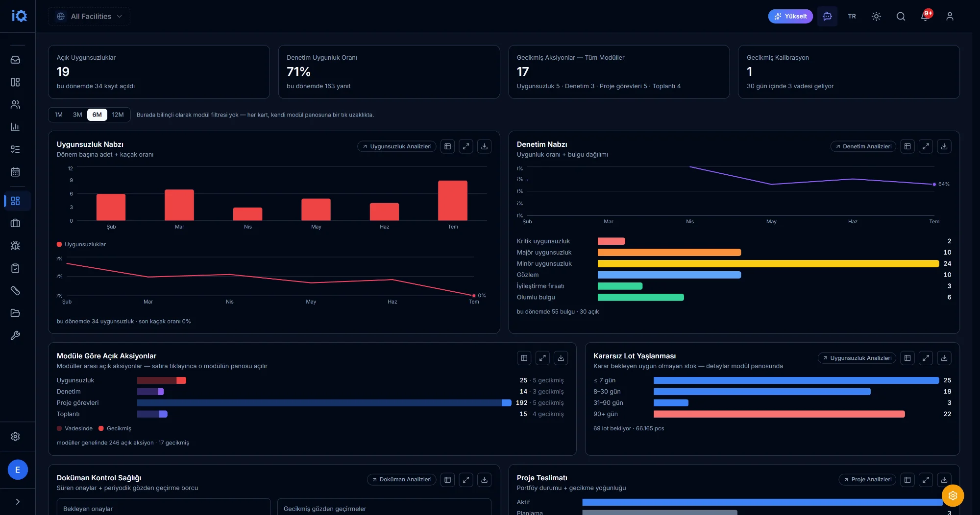Open the Proje Analizleri link
The width and height of the screenshot is (980, 515).
[x=867, y=480]
